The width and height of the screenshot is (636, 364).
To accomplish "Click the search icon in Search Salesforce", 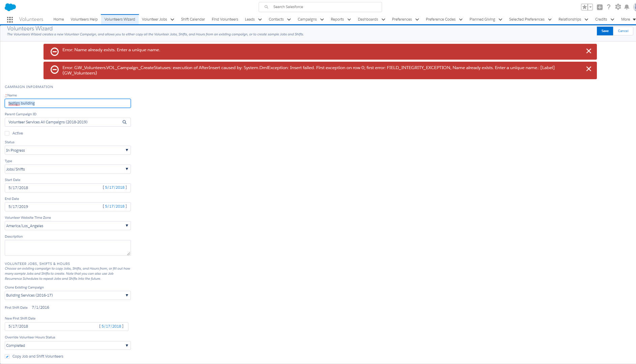I will coord(266,7).
